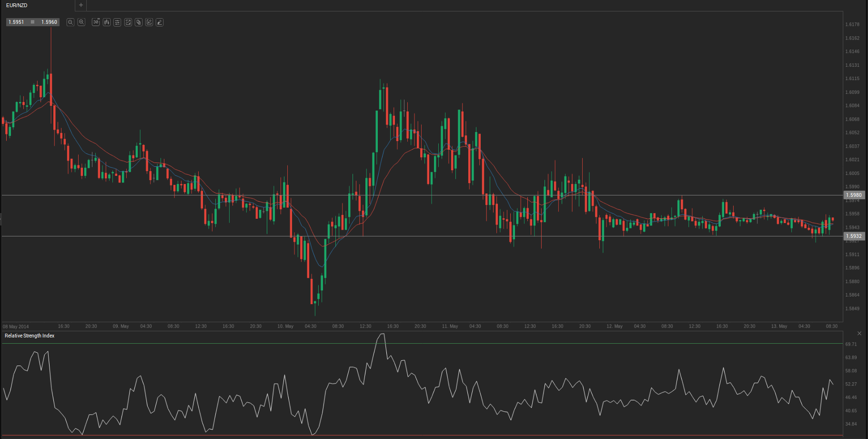The width and height of the screenshot is (868, 439).
Task: Close the Relative Strength Index panel
Action: [859, 333]
